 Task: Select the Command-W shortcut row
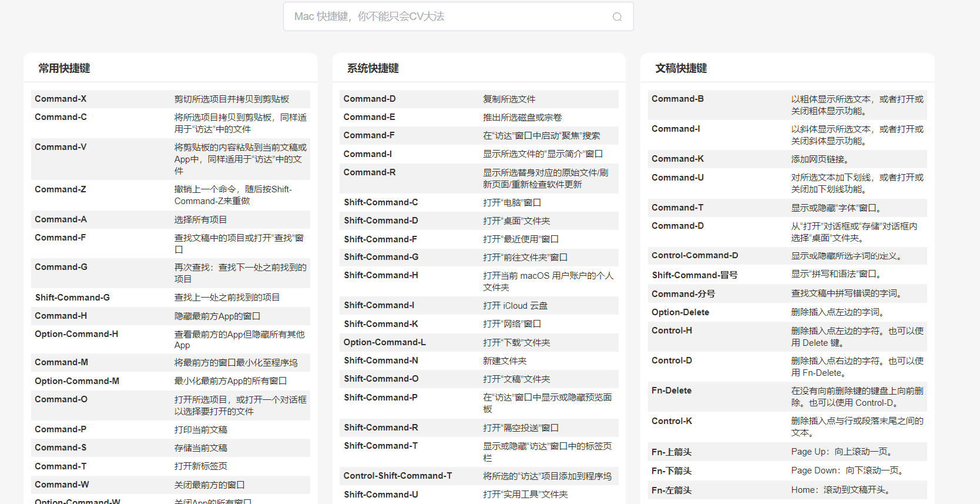click(170, 485)
